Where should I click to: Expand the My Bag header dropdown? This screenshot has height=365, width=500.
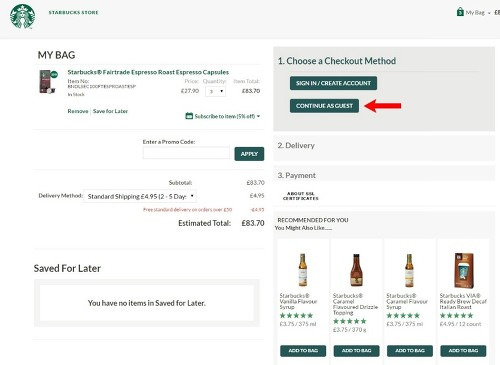tap(489, 13)
